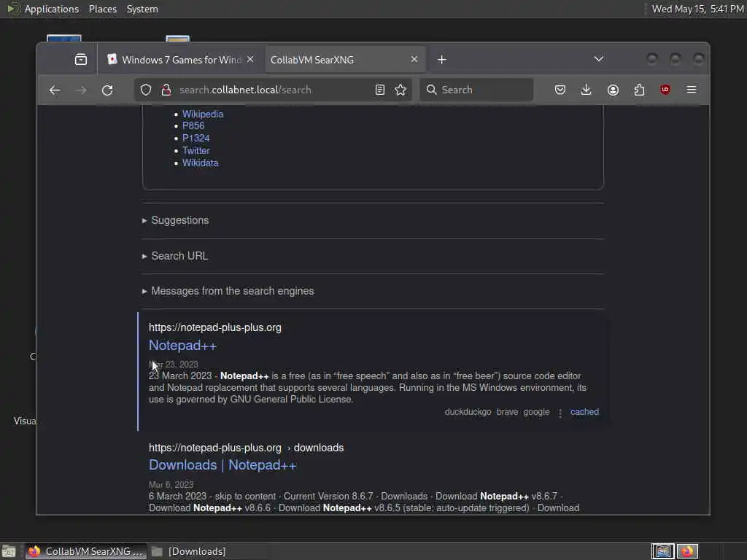The width and height of the screenshot is (747, 560).
Task: Open the extensions puzzle-piece menu
Action: tap(639, 90)
